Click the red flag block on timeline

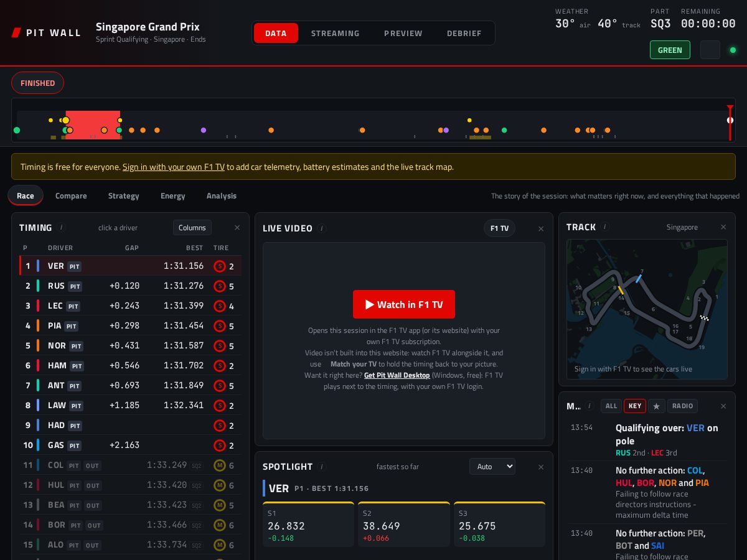pos(93,125)
